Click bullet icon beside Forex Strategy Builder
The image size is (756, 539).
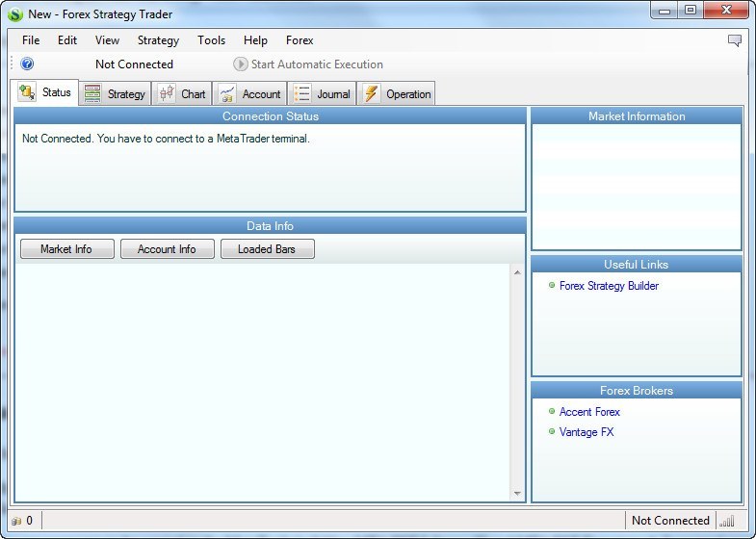click(552, 285)
